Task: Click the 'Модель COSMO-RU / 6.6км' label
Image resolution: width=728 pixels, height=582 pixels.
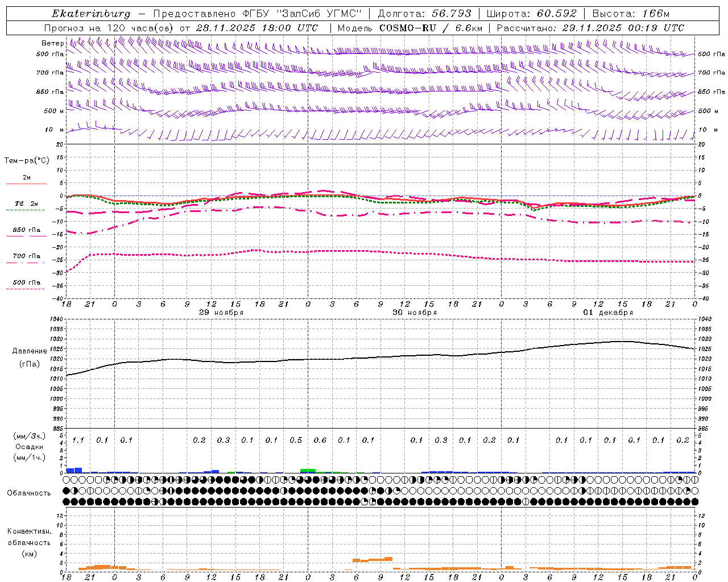Action: (x=410, y=28)
